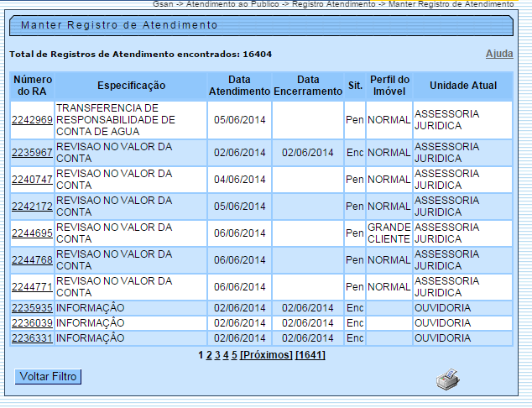Click REVISAO NO VALOR DA CONTA in row 2244768
The image size is (532, 408).
tap(114, 260)
